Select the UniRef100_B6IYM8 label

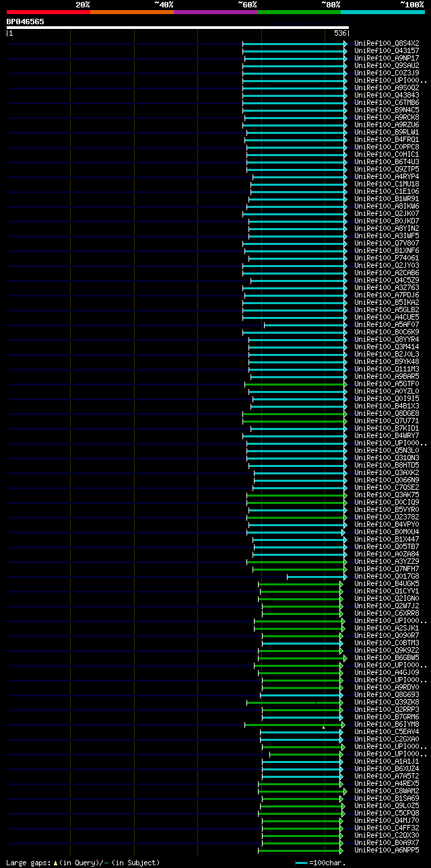(x=387, y=724)
